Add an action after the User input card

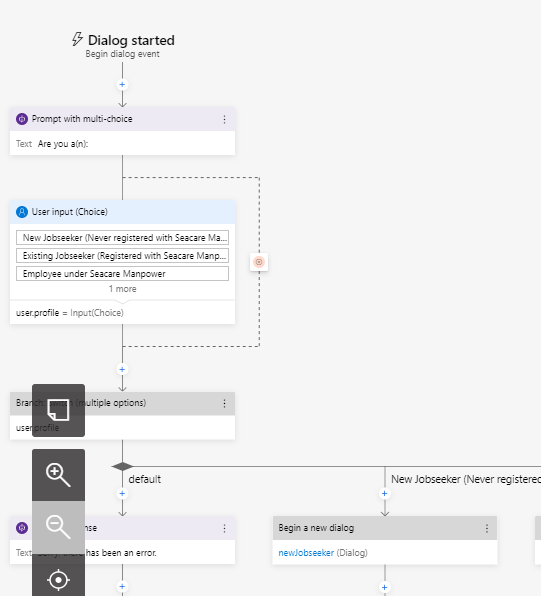(122, 369)
